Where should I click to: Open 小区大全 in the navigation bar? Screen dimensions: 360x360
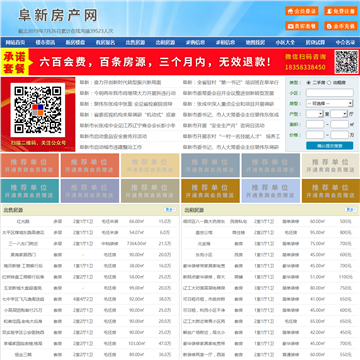pyautogui.click(x=285, y=42)
